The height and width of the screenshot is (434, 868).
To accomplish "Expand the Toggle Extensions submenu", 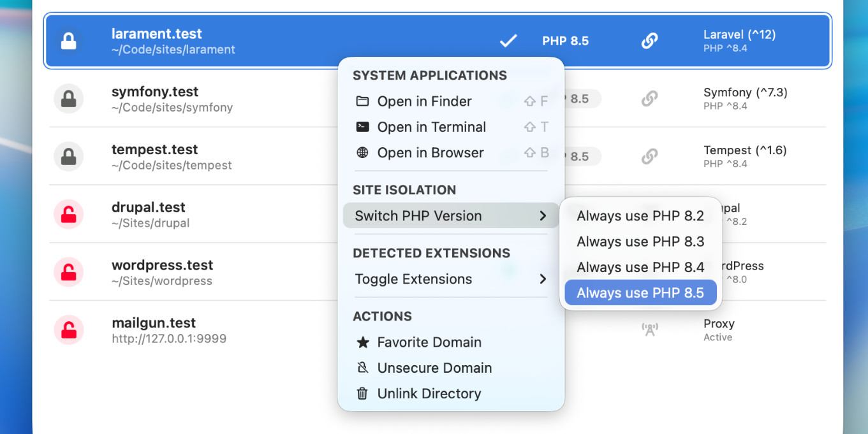I will pyautogui.click(x=451, y=279).
